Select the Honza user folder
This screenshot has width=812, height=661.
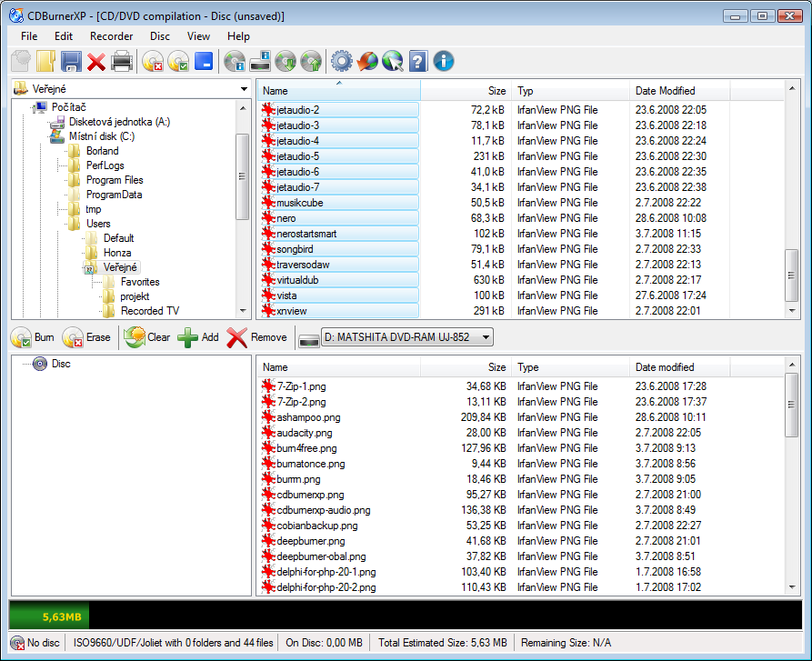[117, 253]
